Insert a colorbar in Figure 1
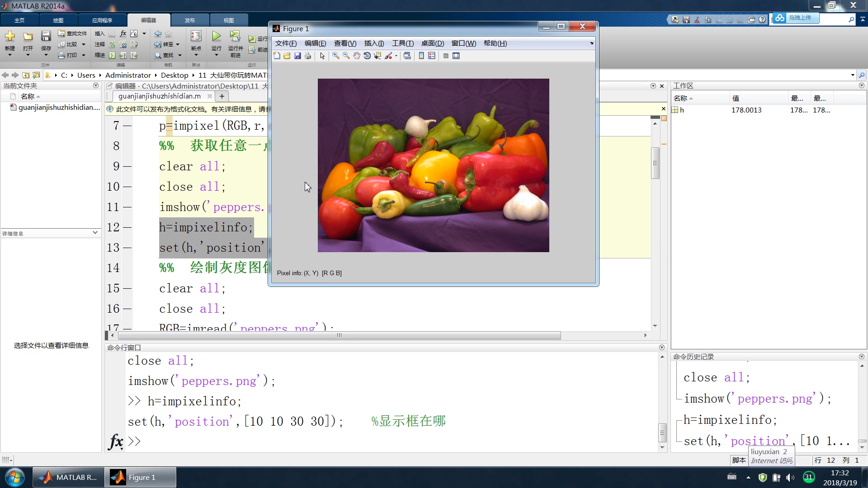 point(421,56)
